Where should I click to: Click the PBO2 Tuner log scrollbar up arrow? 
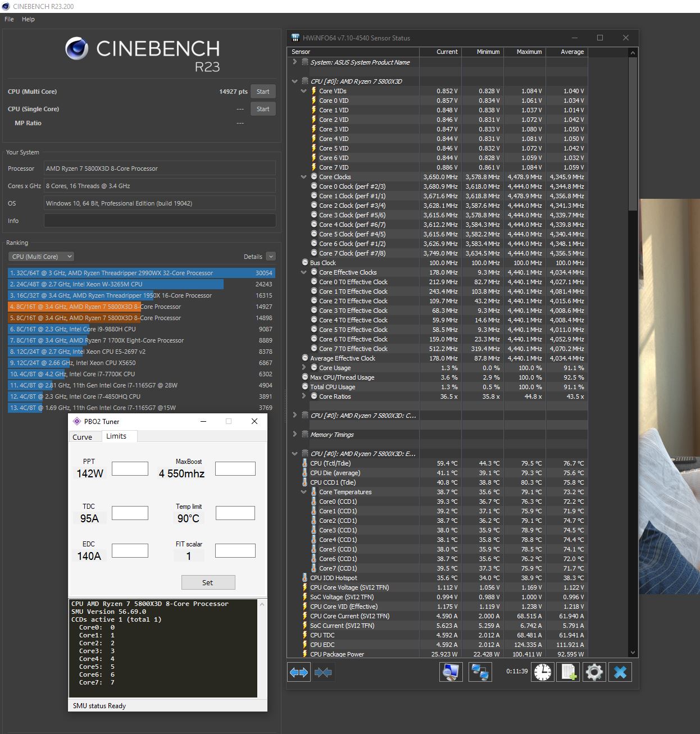pyautogui.click(x=262, y=604)
